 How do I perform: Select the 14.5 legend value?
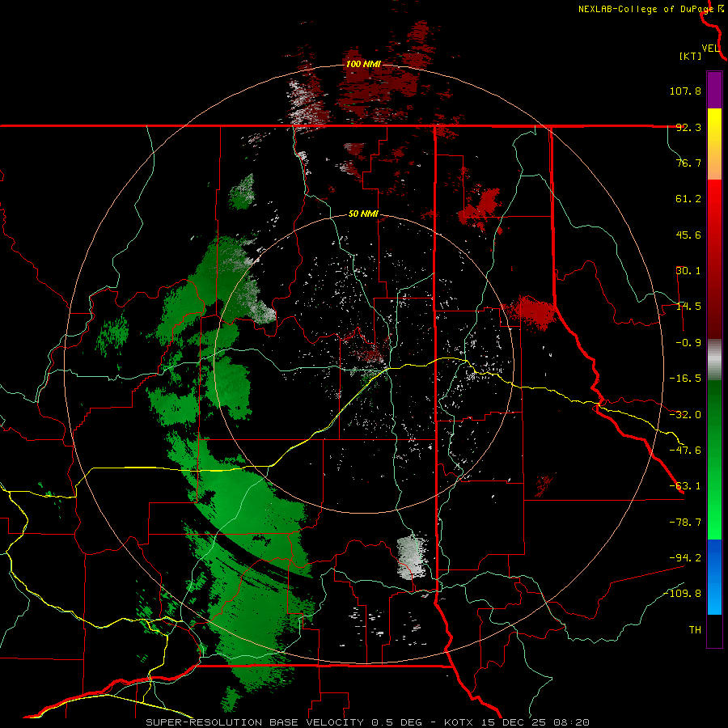(x=688, y=307)
